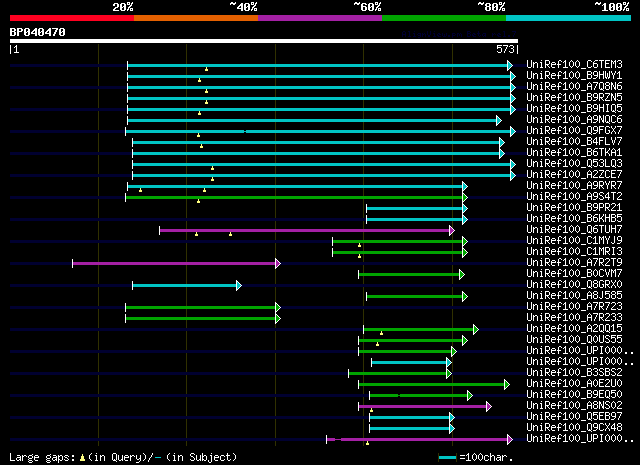Open the UniRef100_A2ZCE7 label
Image resolution: width=640 pixels, height=465 pixels.
(x=574, y=175)
